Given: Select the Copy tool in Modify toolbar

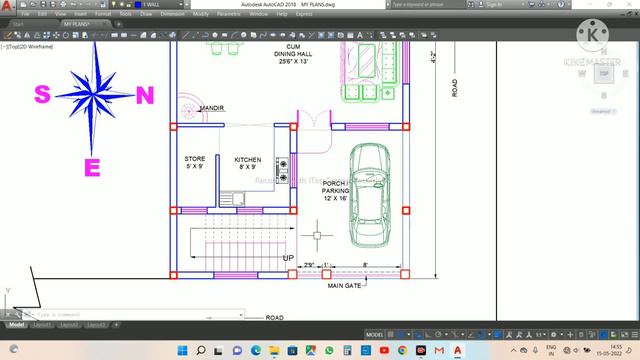Looking at the screenshot, I should click(18, 36).
